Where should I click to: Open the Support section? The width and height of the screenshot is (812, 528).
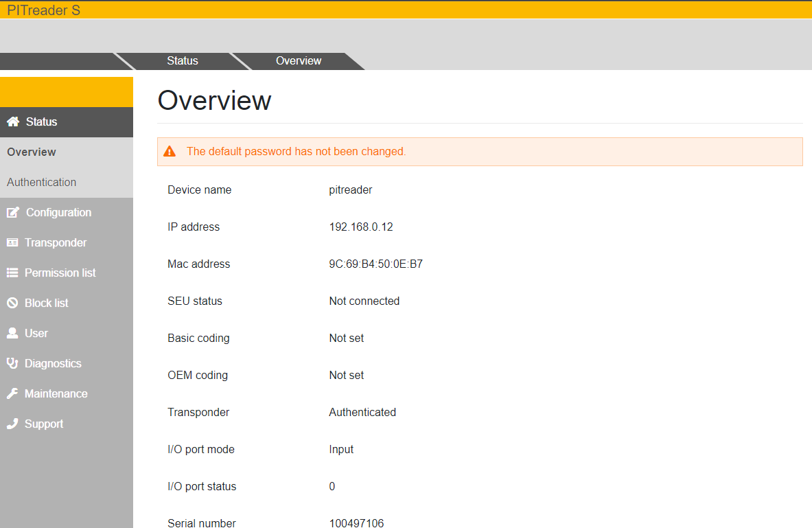point(67,424)
